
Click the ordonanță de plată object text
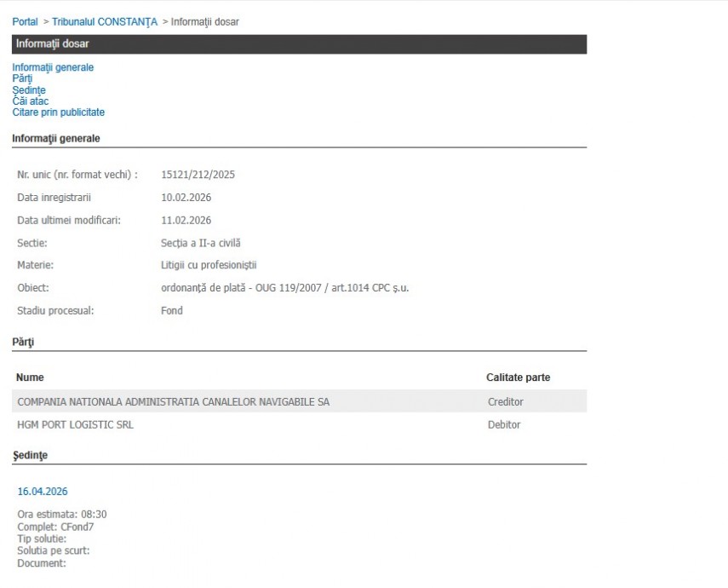(284, 288)
